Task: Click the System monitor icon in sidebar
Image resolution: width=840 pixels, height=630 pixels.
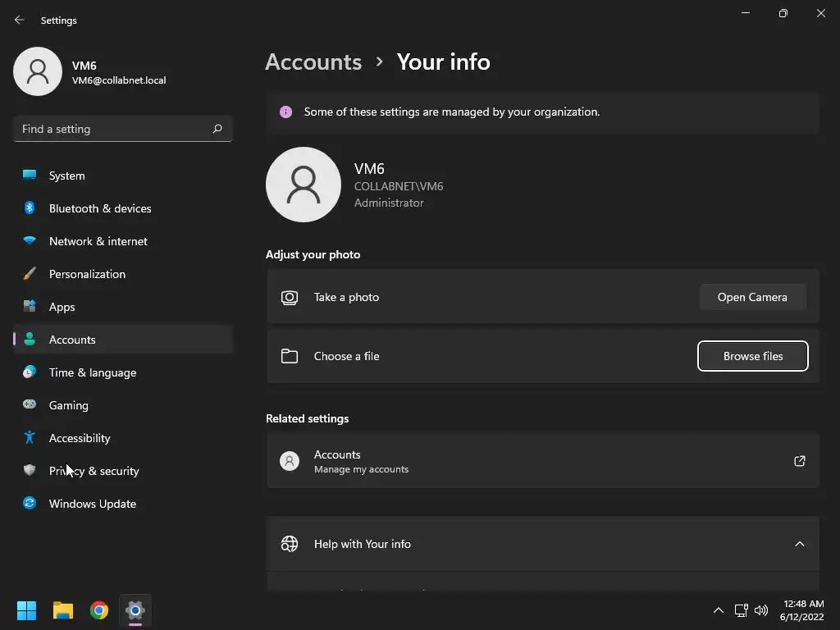Action: (30, 176)
